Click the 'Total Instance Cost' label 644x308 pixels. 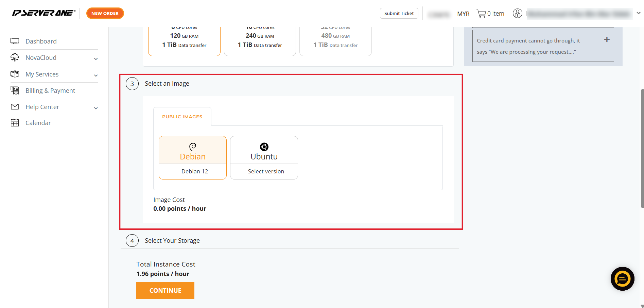coord(166,264)
